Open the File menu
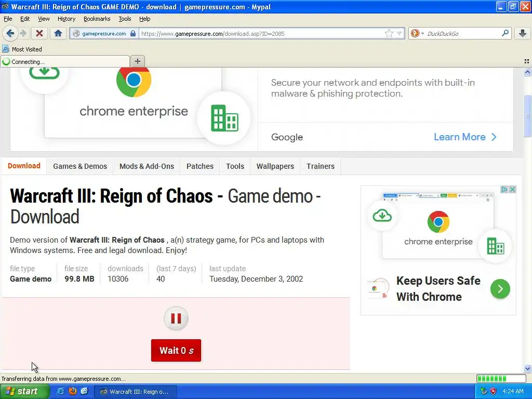This screenshot has height=399, width=532. pos(8,19)
